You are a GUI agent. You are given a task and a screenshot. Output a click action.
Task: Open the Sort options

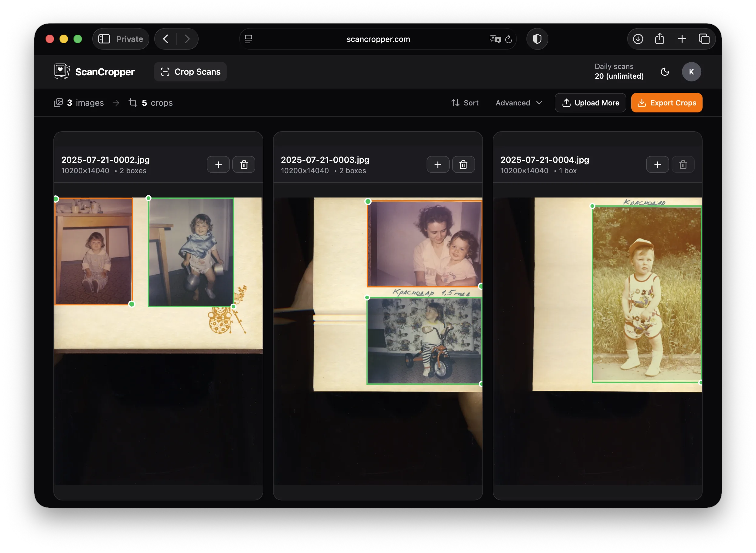coord(465,103)
